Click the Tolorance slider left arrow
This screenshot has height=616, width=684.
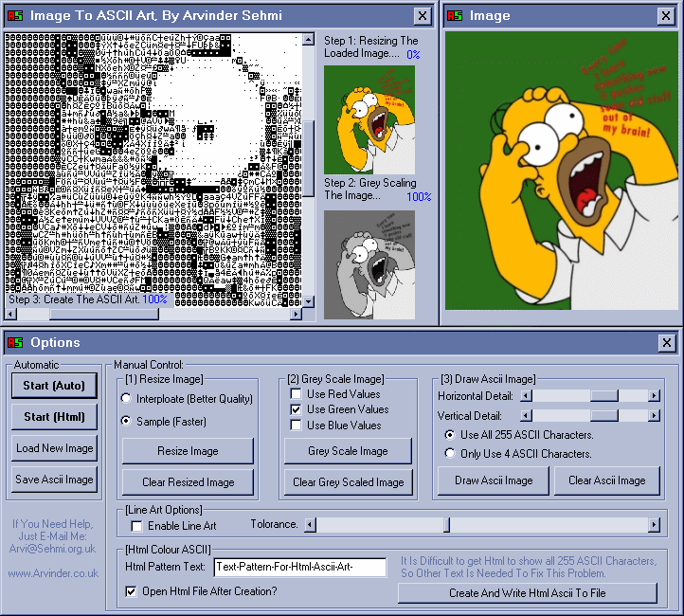point(308,524)
